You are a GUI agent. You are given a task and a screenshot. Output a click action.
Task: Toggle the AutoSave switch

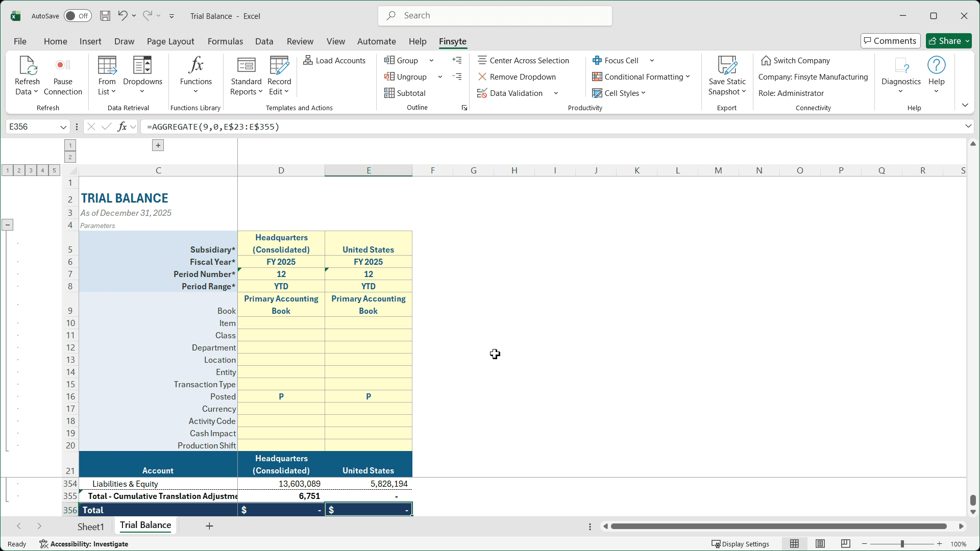(78, 16)
